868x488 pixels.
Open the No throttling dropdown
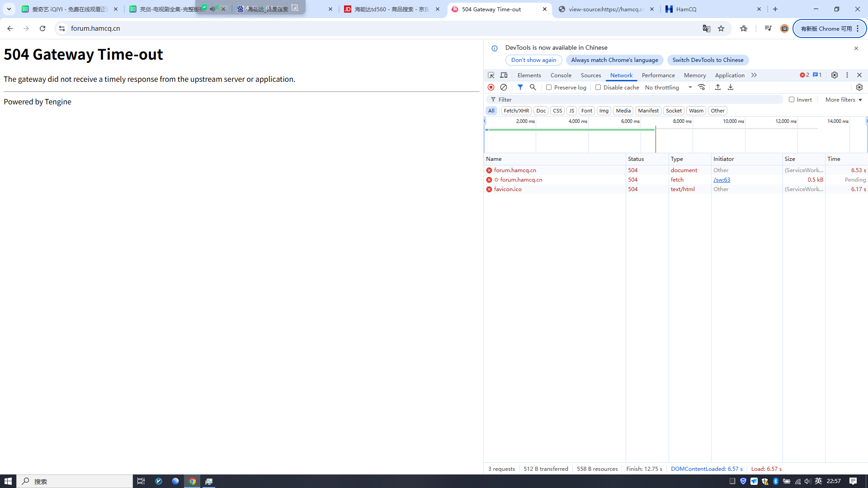point(668,87)
